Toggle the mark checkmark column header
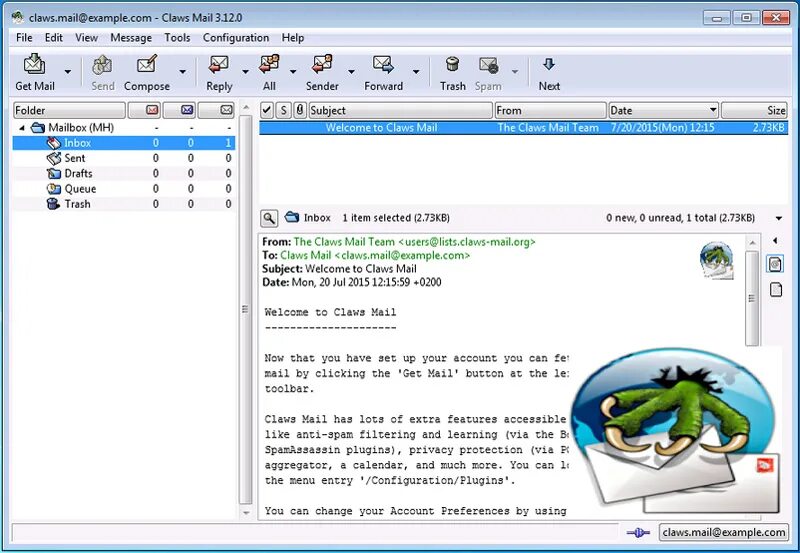The width and height of the screenshot is (800, 553). point(266,110)
